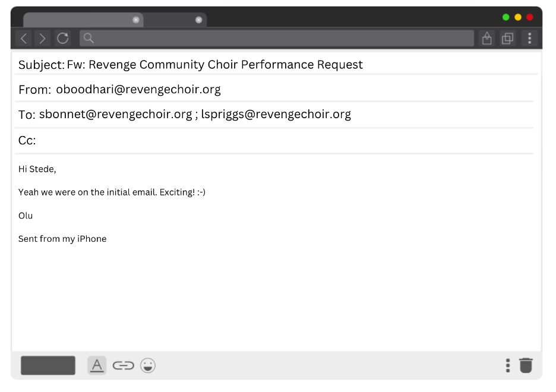Image resolution: width=556 pixels, height=392 pixels.
Task: Click recipient sbonnet@revengechoir.org
Action: tap(115, 114)
